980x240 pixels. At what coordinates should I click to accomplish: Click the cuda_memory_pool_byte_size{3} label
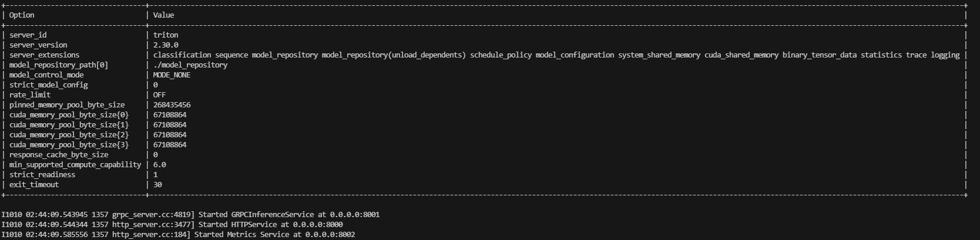point(69,145)
